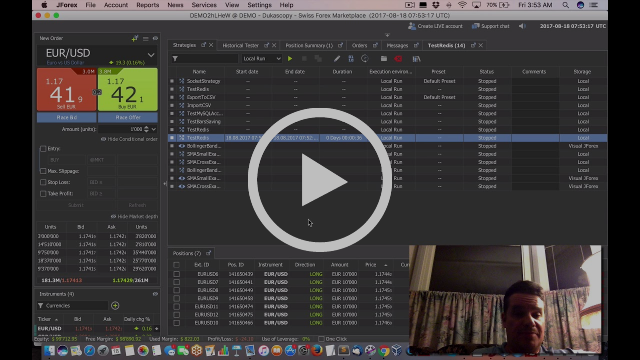Click the pencil edit strategy icon
Screen dimensions: 640x360
pyautogui.click(x=337, y=59)
